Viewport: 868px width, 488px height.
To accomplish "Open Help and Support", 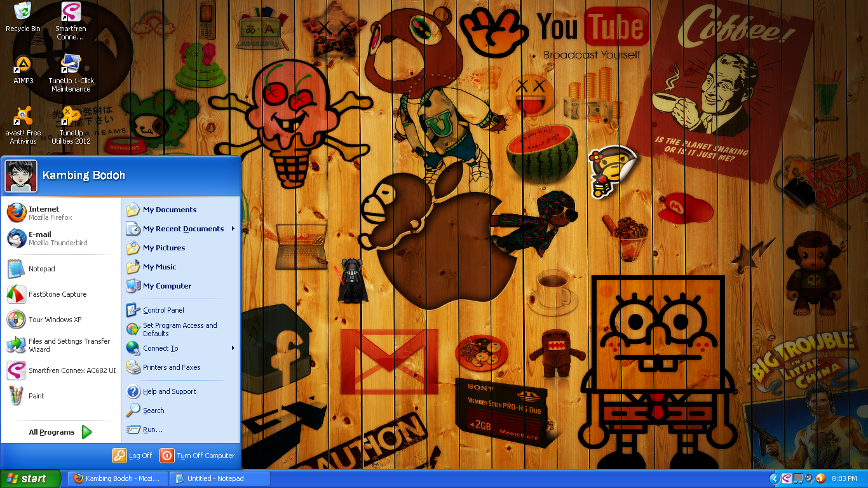I will point(180,391).
